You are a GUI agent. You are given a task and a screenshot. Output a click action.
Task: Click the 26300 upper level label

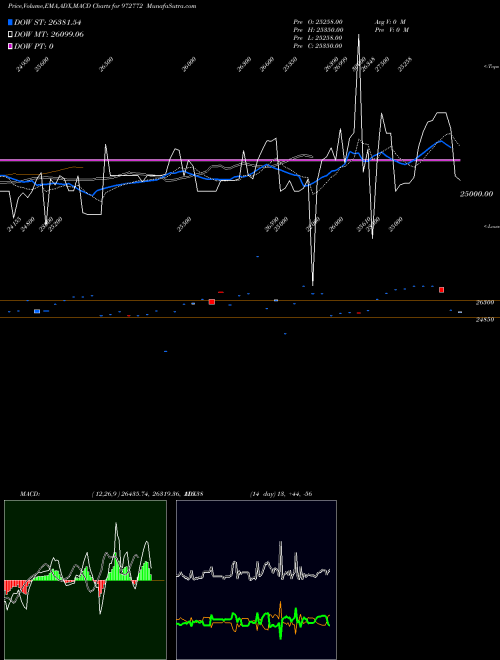click(485, 303)
